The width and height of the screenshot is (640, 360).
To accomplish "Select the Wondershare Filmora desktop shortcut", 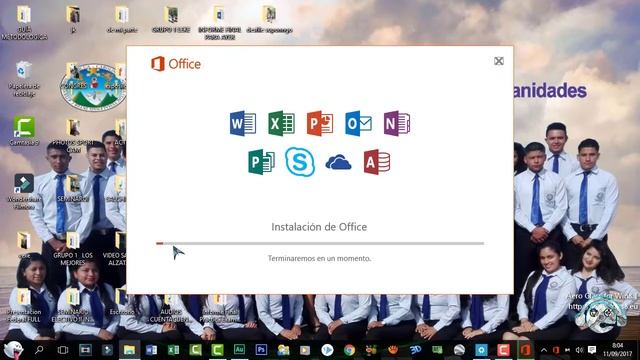I will (24, 192).
